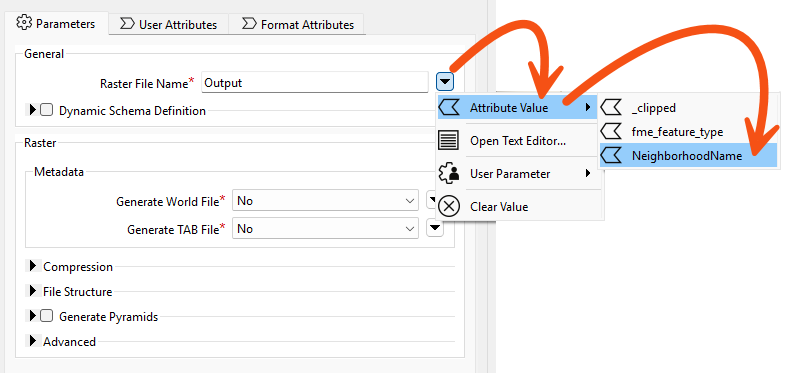Click the User Attributes tab tag icon
This screenshot has height=373, width=792.
pyautogui.click(x=127, y=24)
